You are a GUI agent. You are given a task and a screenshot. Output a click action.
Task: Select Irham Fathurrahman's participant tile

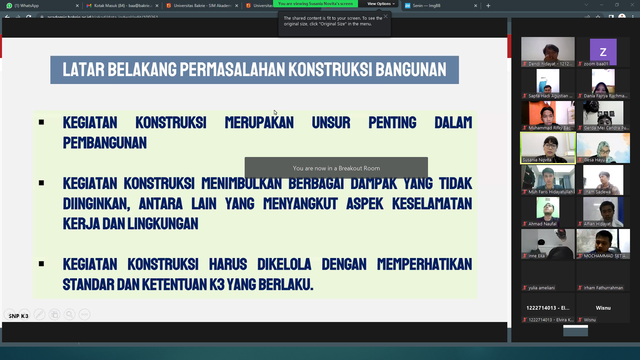603,276
